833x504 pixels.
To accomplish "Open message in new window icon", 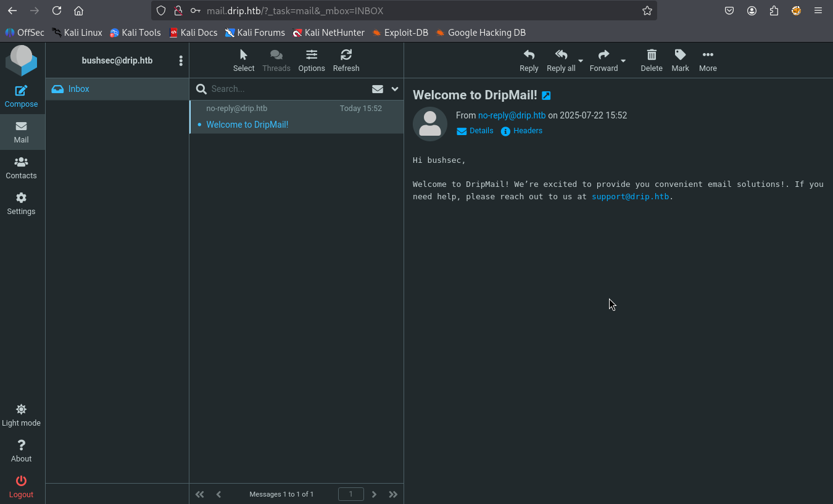I will [x=546, y=96].
